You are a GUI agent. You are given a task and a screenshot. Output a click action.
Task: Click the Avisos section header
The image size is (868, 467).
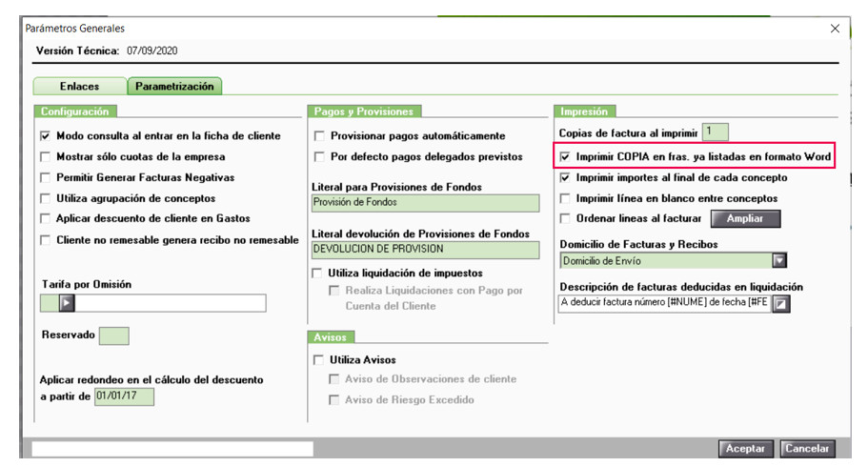tap(330, 336)
